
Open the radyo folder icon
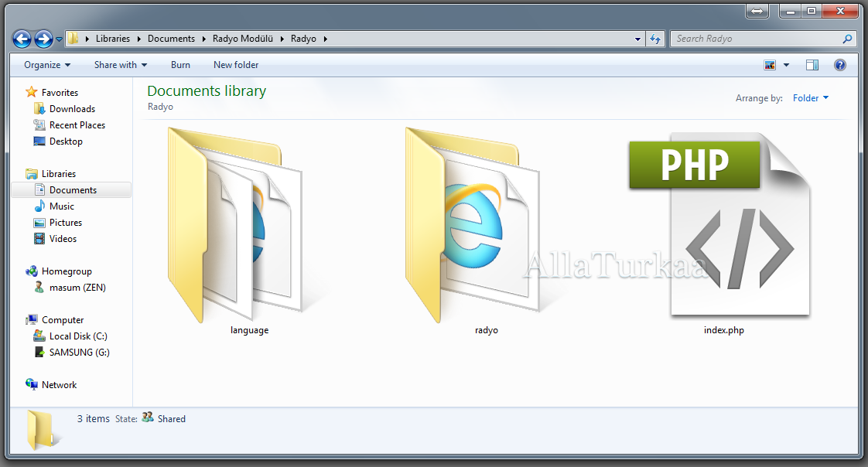point(473,224)
